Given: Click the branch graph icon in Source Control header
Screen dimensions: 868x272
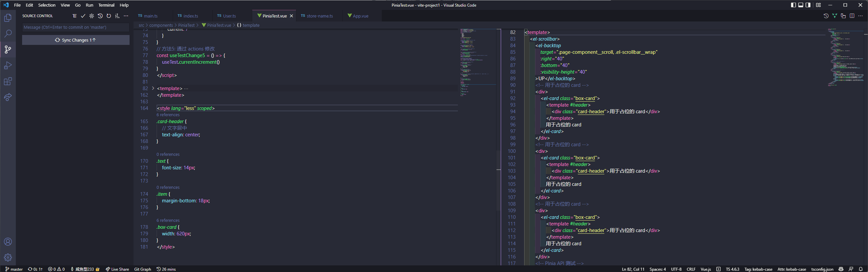Looking at the screenshot, I should point(117,16).
